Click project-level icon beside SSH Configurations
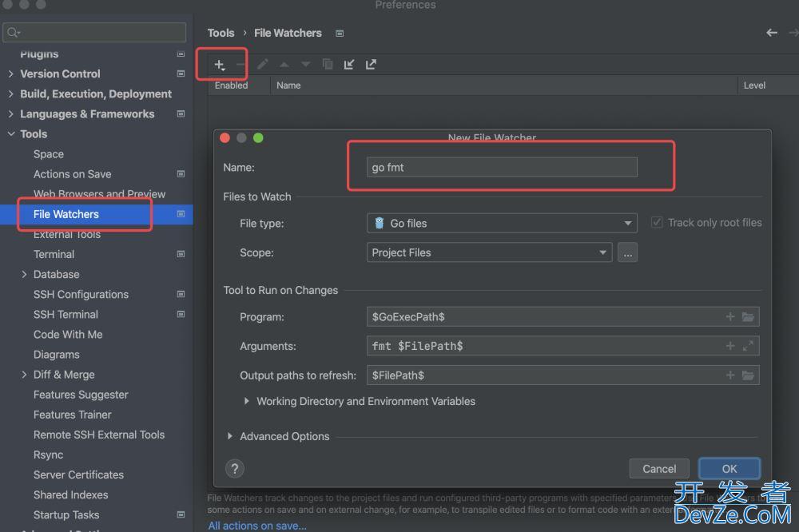Screen dimensions: 799x532 [181, 295]
